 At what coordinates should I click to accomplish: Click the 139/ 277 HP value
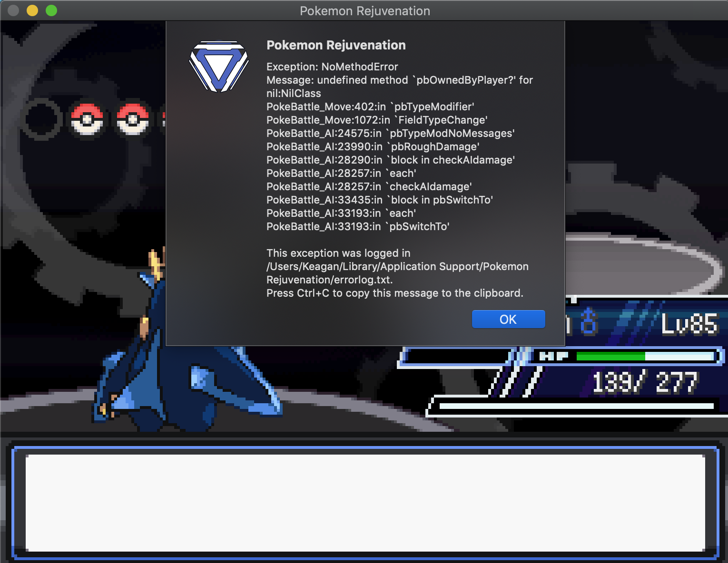point(645,382)
